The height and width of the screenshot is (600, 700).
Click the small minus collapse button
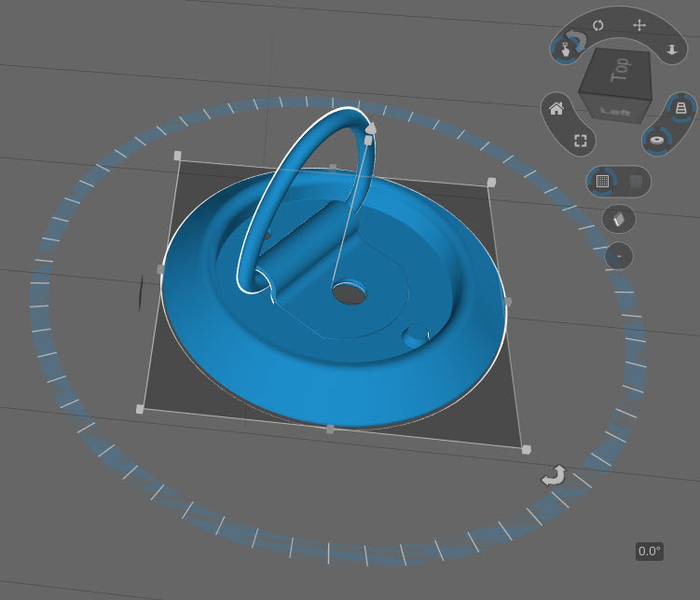click(619, 256)
